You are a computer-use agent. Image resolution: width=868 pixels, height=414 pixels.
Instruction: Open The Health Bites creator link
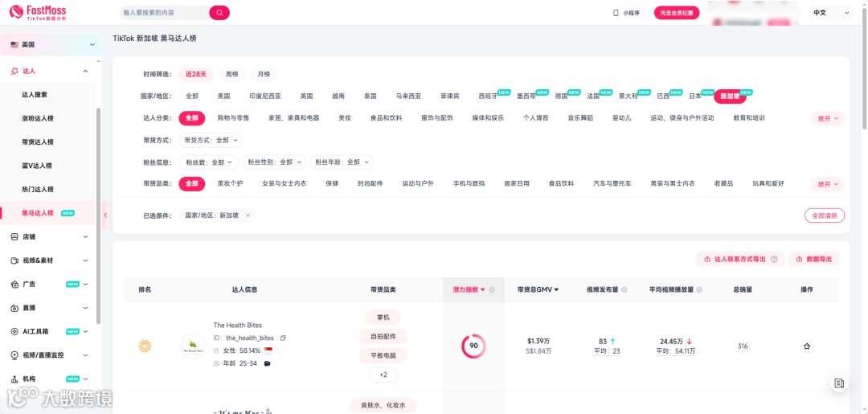point(237,325)
